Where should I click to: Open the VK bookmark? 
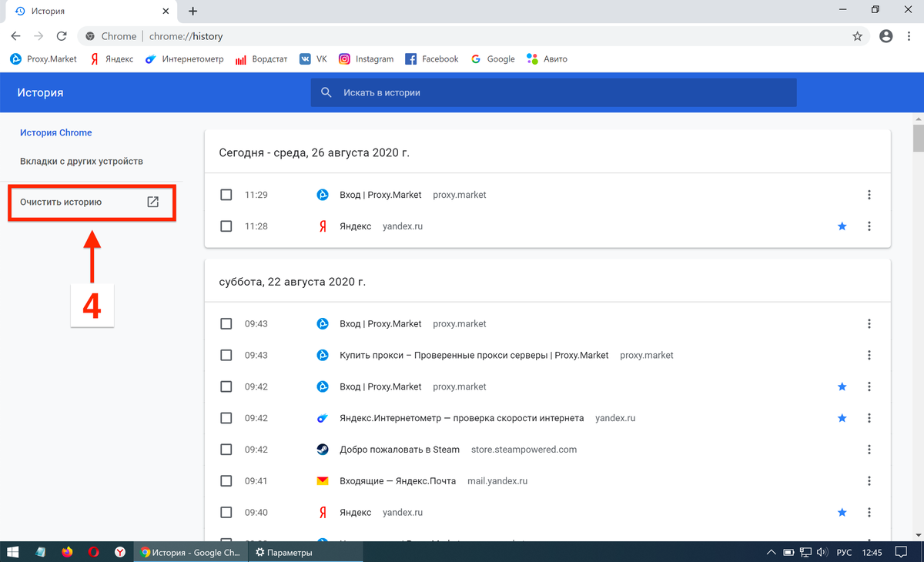coord(313,59)
